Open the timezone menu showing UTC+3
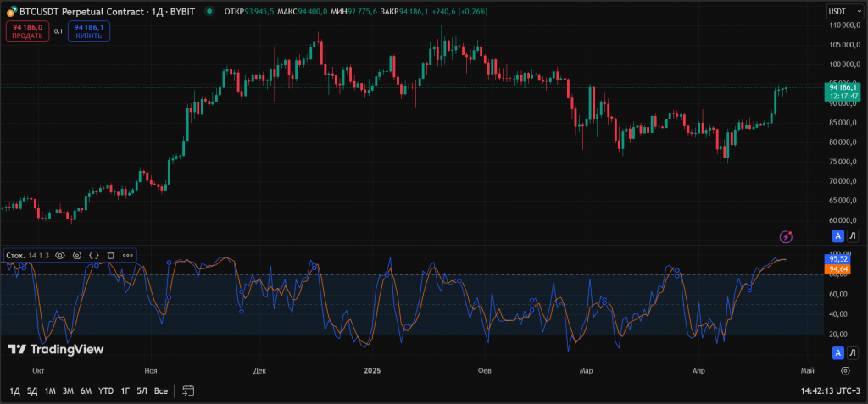Viewport: 868px width, 404px height. pyautogui.click(x=832, y=390)
